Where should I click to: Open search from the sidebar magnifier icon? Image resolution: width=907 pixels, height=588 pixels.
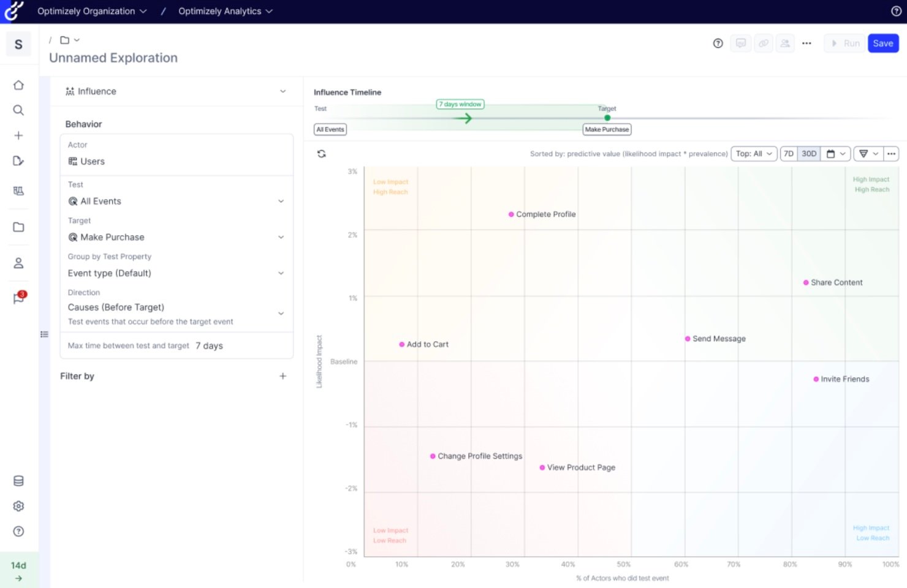click(18, 110)
